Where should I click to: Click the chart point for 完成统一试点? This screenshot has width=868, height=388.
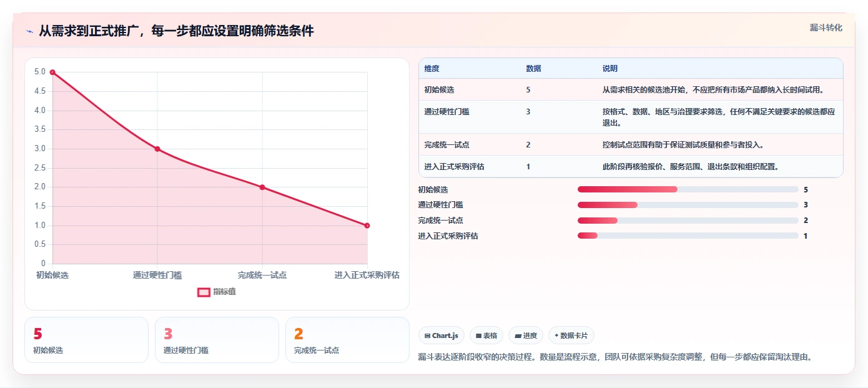tap(262, 187)
